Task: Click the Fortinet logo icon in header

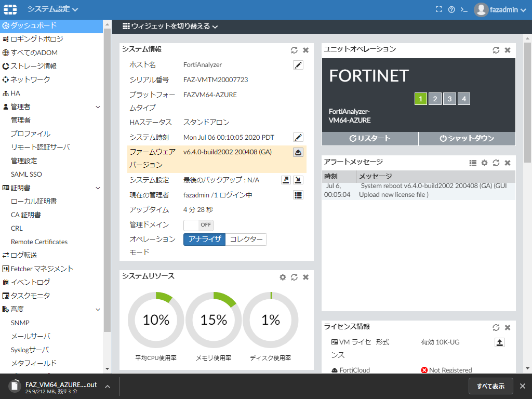Action: pyautogui.click(x=10, y=9)
